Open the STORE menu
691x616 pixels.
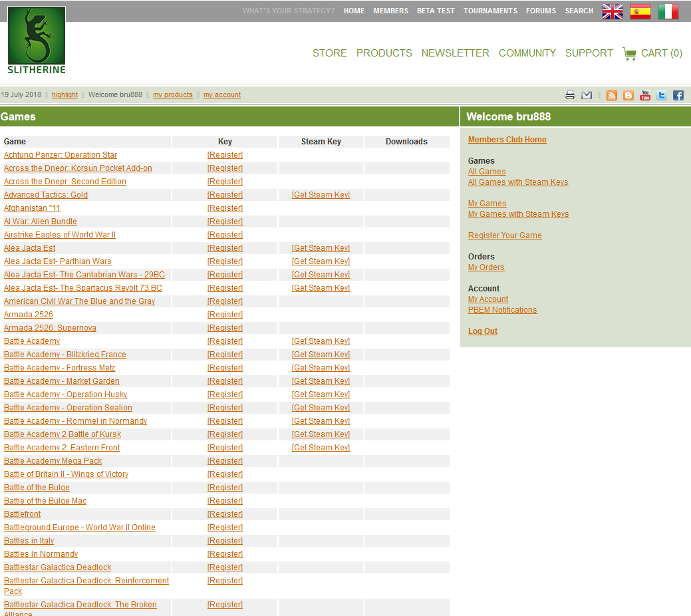coord(329,53)
